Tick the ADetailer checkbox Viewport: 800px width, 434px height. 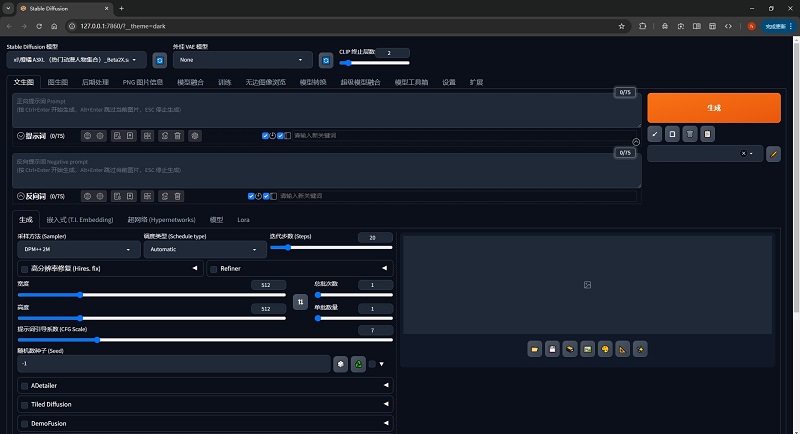click(24, 385)
